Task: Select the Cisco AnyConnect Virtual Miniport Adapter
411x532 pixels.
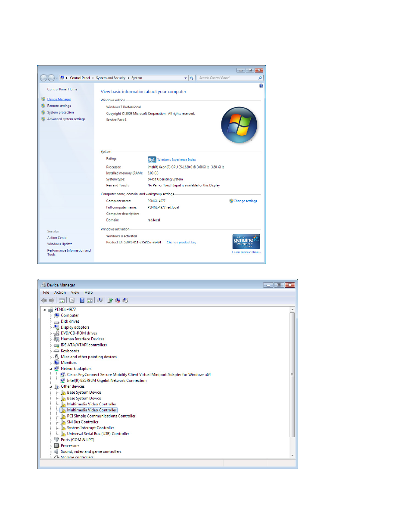Action: pyautogui.click(x=139, y=375)
